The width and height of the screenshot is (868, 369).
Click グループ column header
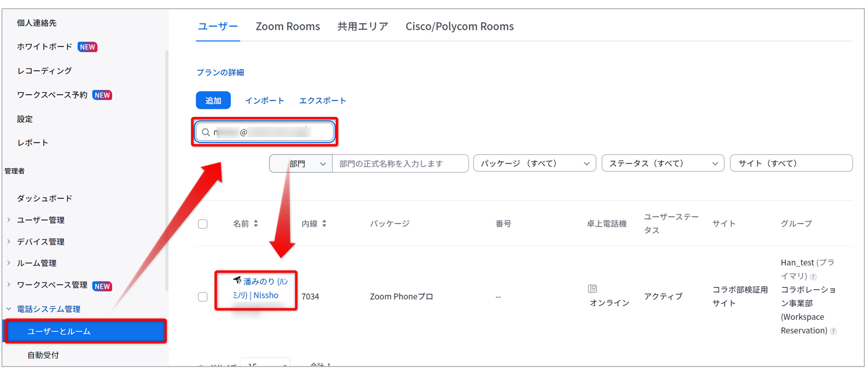point(796,224)
